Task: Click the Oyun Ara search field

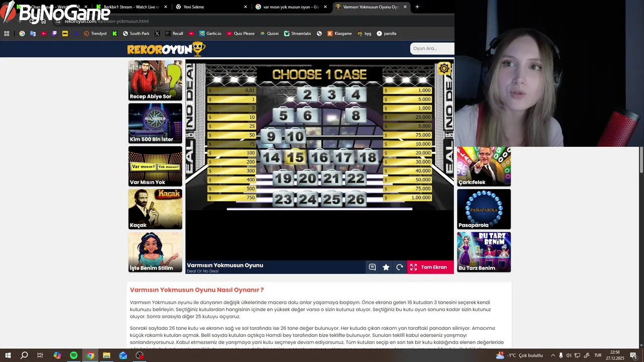Action: coord(432,48)
